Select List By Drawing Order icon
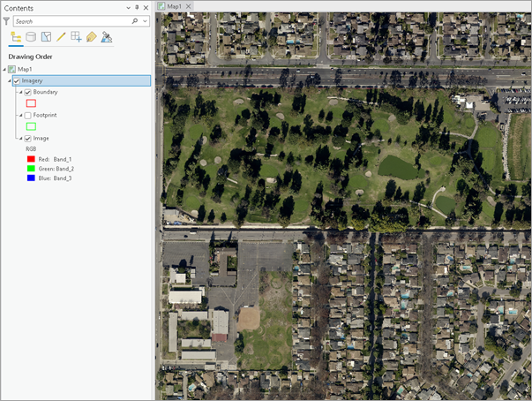 (x=15, y=37)
